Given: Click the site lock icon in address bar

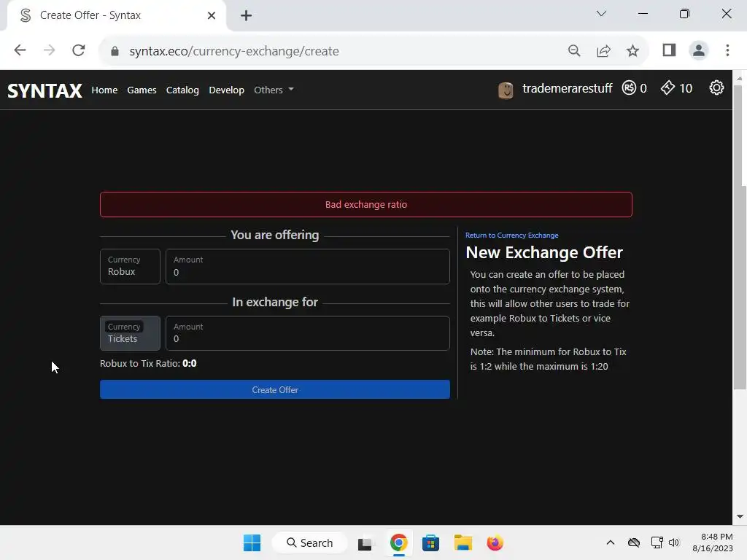Looking at the screenshot, I should pos(115,51).
